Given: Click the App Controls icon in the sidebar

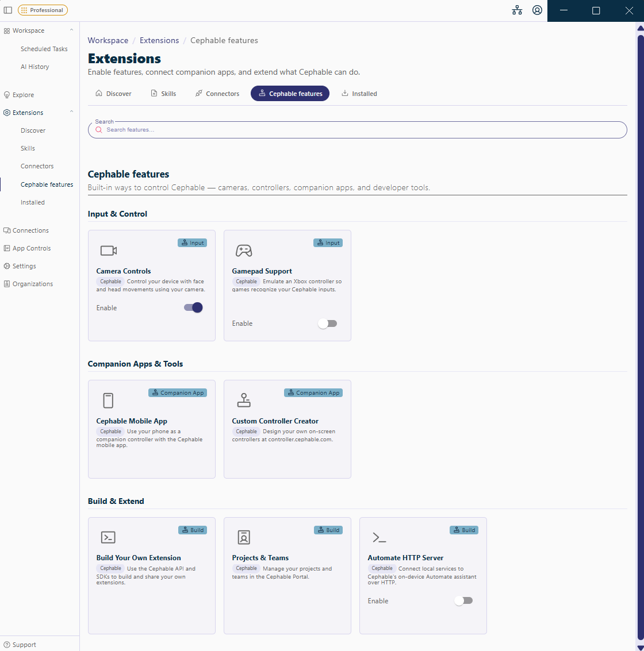Looking at the screenshot, I should pos(7,248).
